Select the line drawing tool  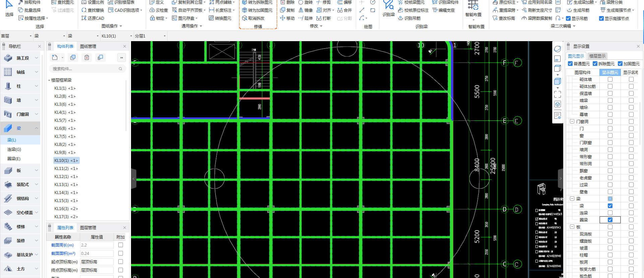362,10
